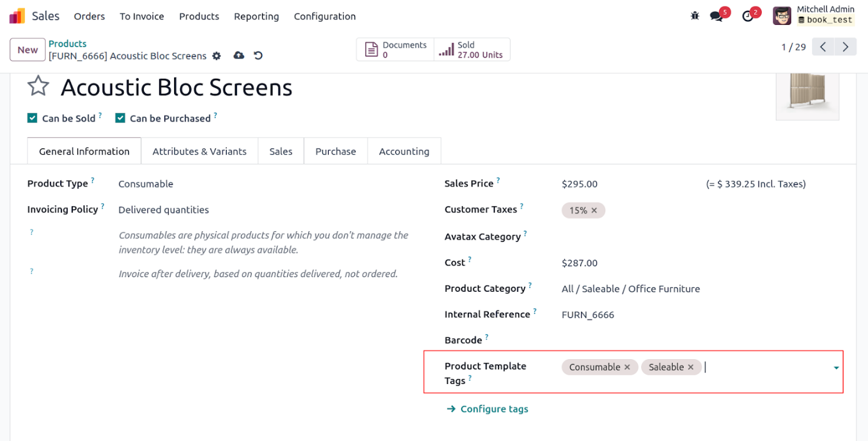Toggle the Can be Purchased checkbox
This screenshot has height=441, width=868.
coord(120,118)
